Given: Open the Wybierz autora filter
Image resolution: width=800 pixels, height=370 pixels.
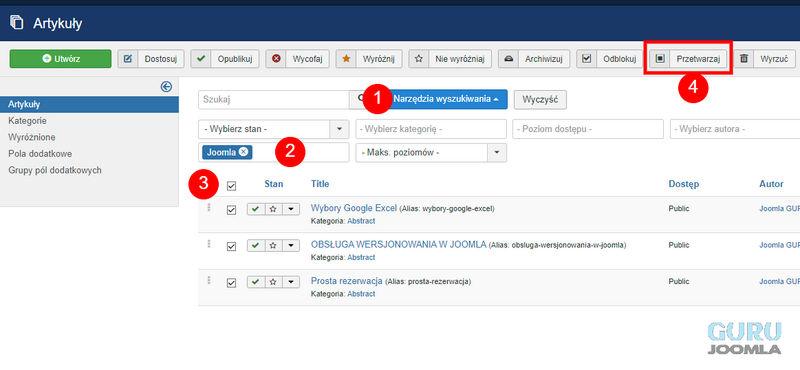Looking at the screenshot, I should coord(735,129).
